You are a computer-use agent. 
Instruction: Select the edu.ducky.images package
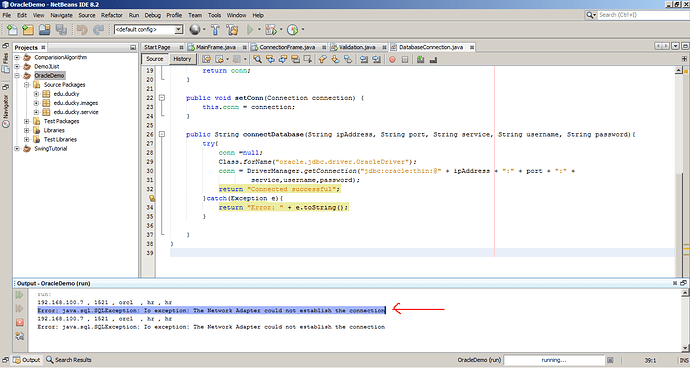click(76, 103)
